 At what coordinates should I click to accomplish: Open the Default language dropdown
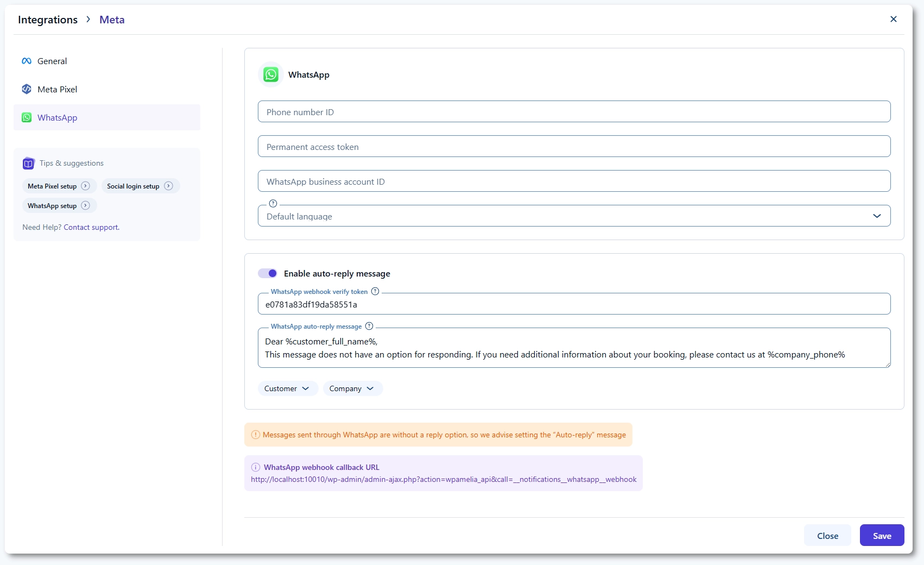(x=574, y=216)
